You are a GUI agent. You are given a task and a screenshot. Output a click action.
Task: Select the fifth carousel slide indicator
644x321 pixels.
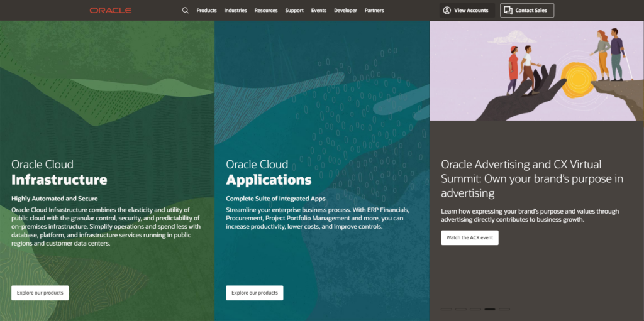click(x=504, y=309)
